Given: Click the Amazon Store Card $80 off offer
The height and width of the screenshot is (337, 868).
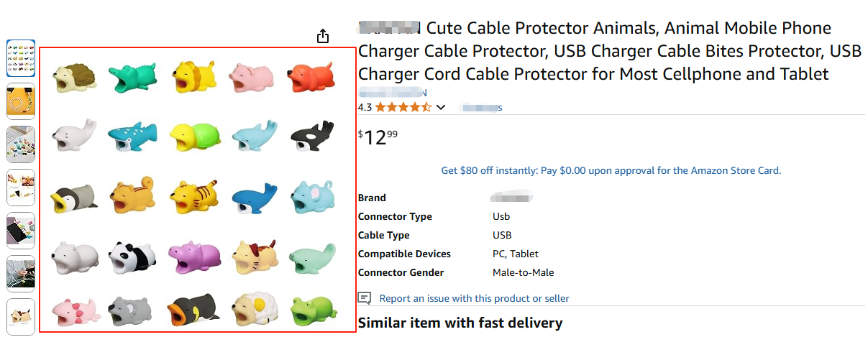Looking at the screenshot, I should click(x=611, y=170).
